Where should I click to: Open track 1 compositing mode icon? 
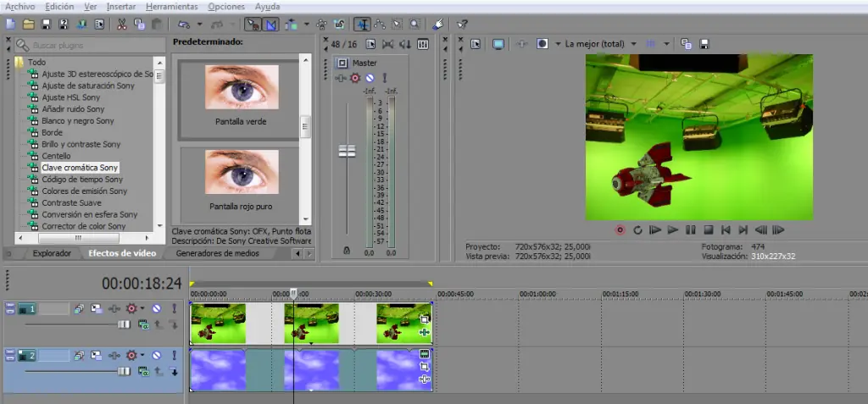144,325
